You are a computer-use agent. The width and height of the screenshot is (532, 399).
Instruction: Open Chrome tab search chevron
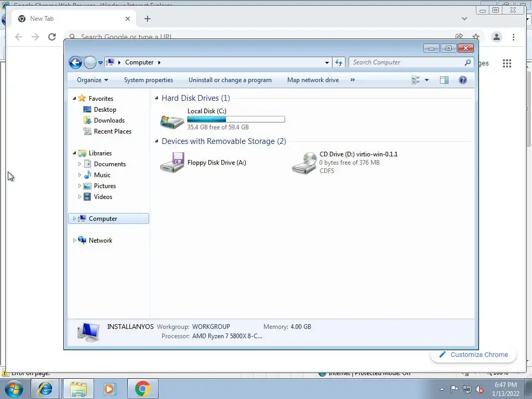(x=464, y=19)
